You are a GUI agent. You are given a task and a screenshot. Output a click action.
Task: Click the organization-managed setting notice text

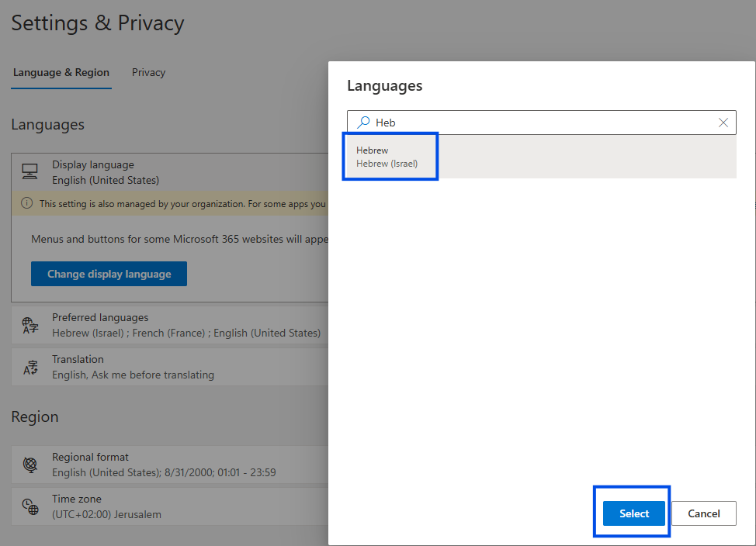(x=183, y=204)
